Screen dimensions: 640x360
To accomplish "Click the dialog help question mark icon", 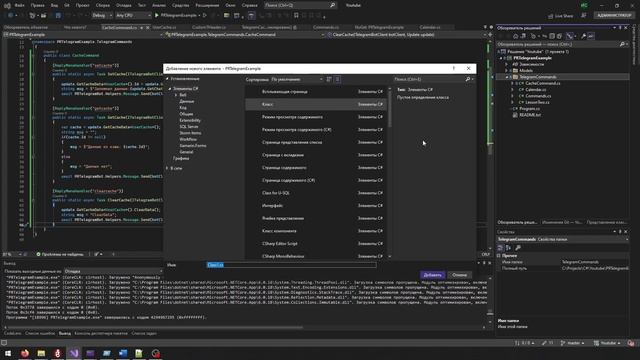I will click(453, 68).
